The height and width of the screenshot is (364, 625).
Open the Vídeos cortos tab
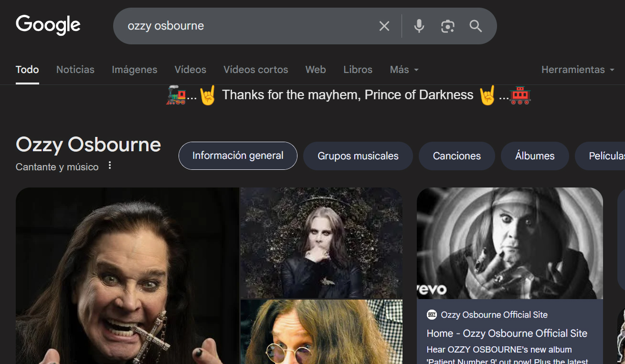[x=256, y=70]
